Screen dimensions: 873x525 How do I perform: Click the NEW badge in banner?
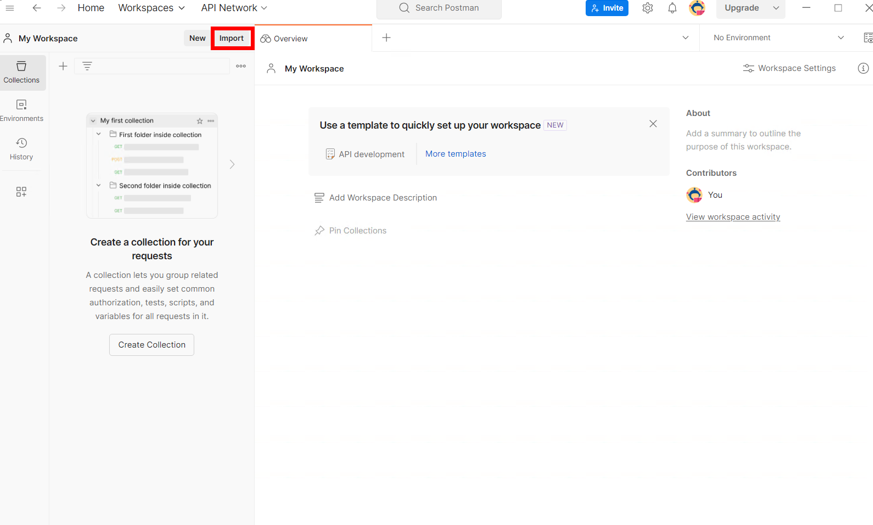555,125
